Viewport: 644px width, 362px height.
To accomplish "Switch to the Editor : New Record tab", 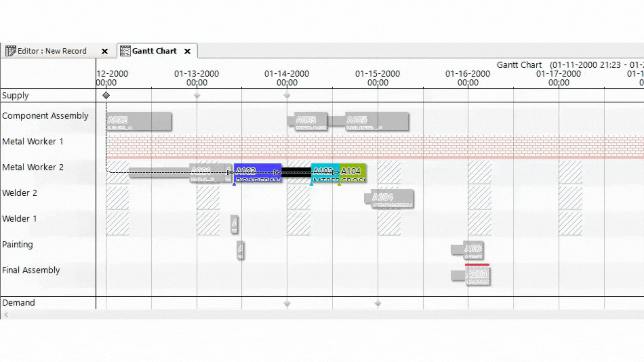I will coord(52,51).
